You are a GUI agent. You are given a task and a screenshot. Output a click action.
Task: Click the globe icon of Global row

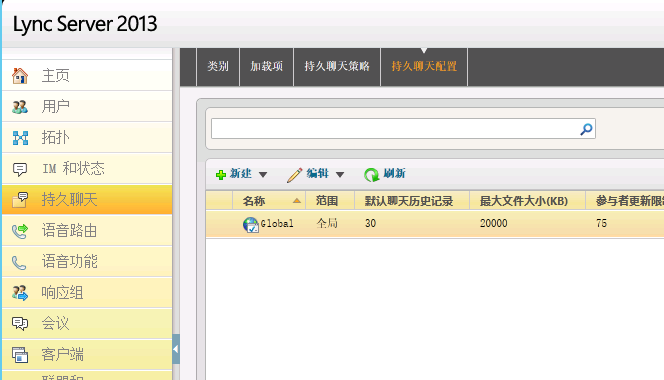[x=251, y=224]
